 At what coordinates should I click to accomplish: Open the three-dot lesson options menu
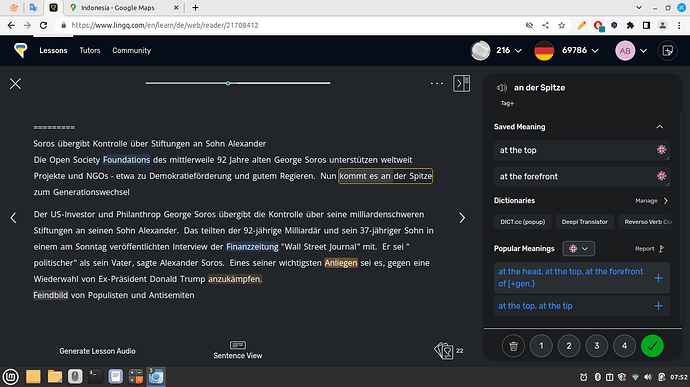coord(437,83)
